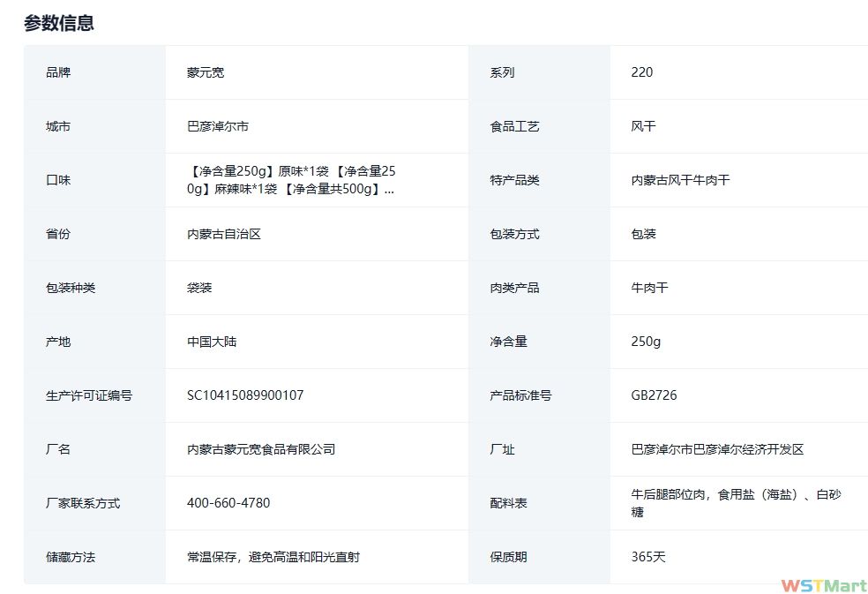Click the manufacturer name 内蒙古蒙元宽食品有限公司
This screenshot has height=594, width=868.
click(x=261, y=449)
